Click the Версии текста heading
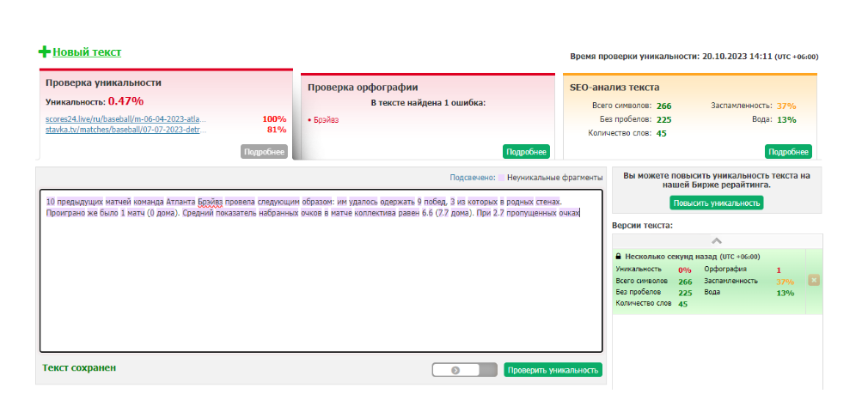Screen dimensions: 868x400 (642, 226)
